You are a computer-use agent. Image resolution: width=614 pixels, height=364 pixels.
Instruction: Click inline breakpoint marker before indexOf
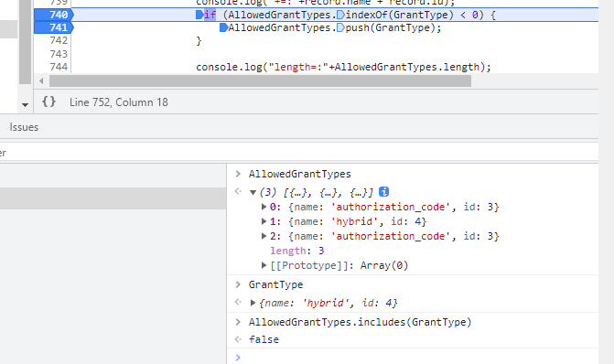tap(340, 15)
